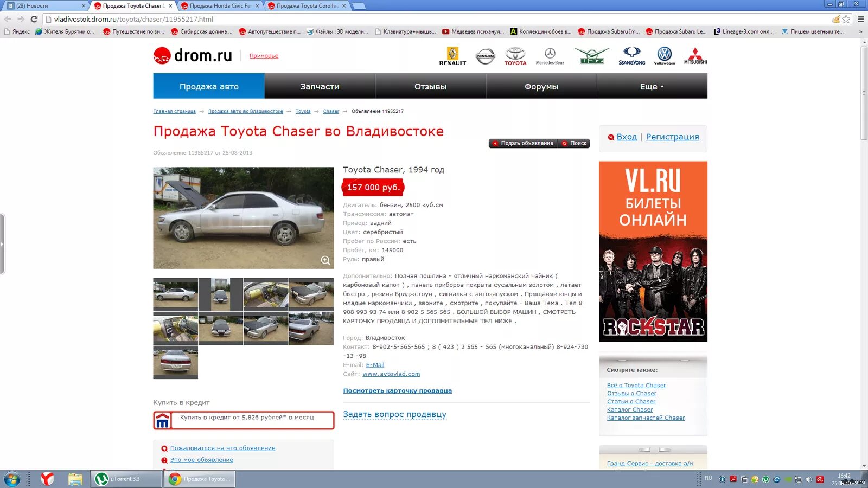This screenshot has width=868, height=488.
Task: Click Пожаловаться на это объявление link
Action: pos(222,448)
